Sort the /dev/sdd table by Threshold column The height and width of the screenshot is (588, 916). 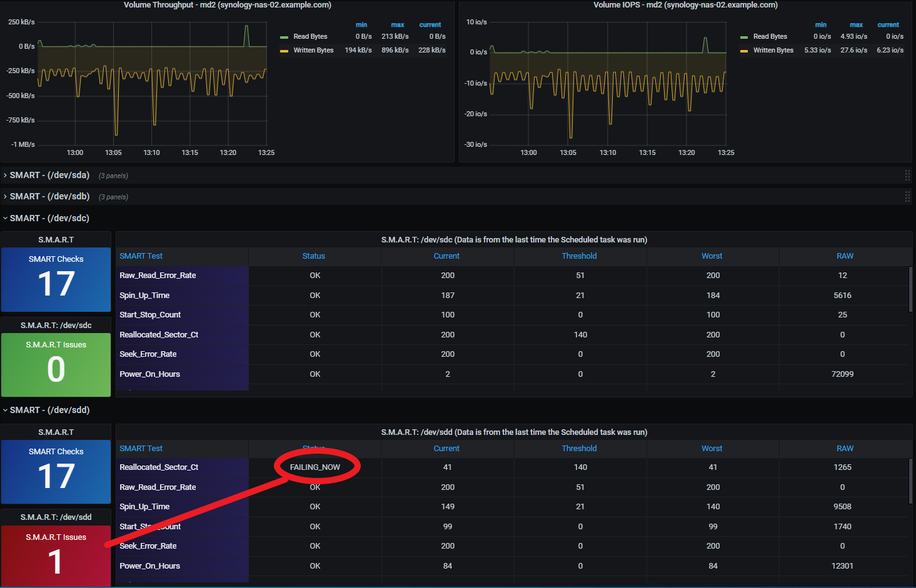[579, 449]
